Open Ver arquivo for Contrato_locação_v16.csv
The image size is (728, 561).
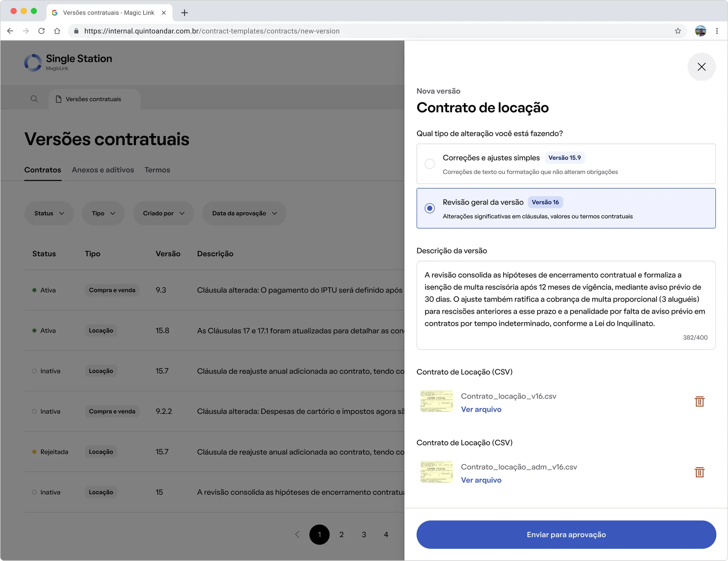click(481, 409)
